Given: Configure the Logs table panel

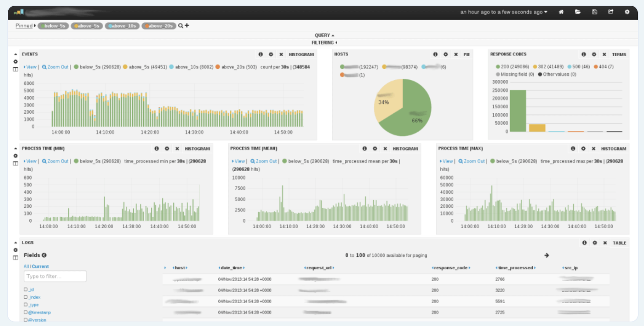Looking at the screenshot, I should tap(595, 243).
